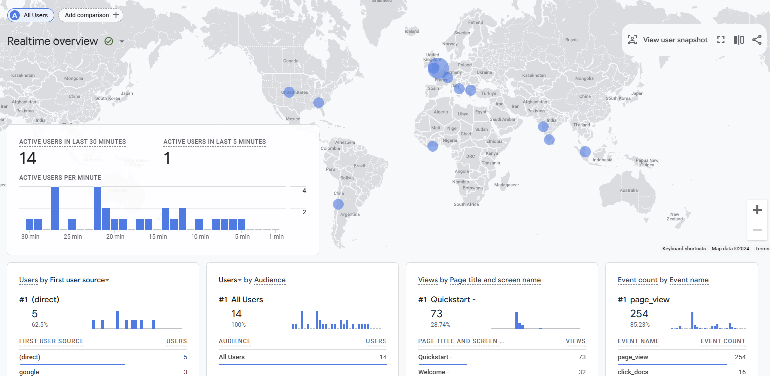Click the green report status checkmark icon
Viewport: 770px width, 376px height.
point(109,41)
